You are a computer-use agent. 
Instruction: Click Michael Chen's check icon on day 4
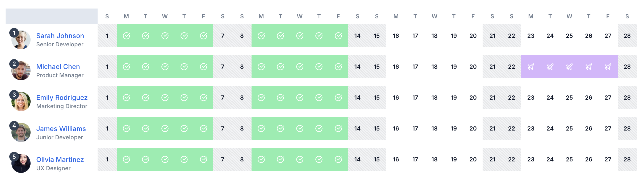pos(165,67)
